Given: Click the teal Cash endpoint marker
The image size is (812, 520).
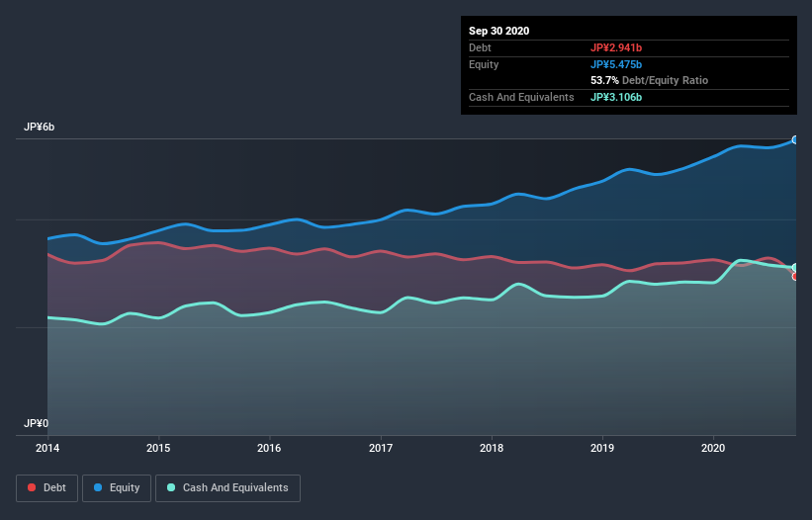Looking at the screenshot, I should tap(795, 268).
